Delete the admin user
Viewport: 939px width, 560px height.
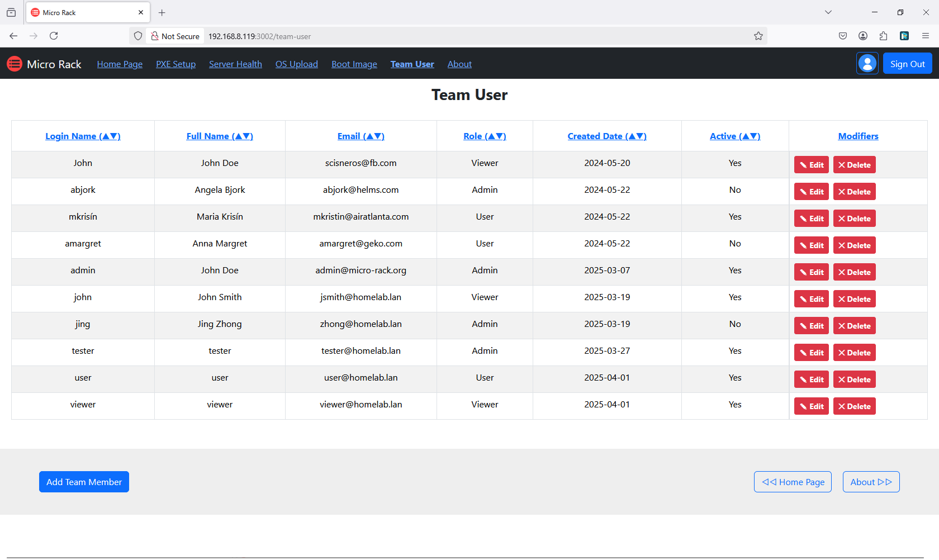point(855,272)
